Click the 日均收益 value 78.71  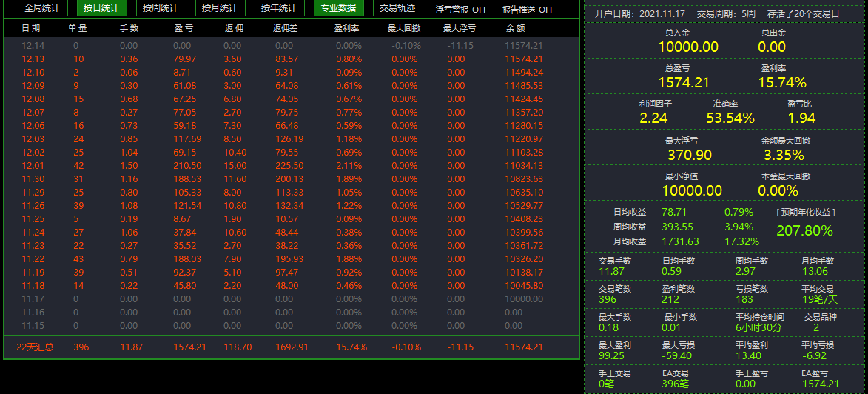(673, 212)
